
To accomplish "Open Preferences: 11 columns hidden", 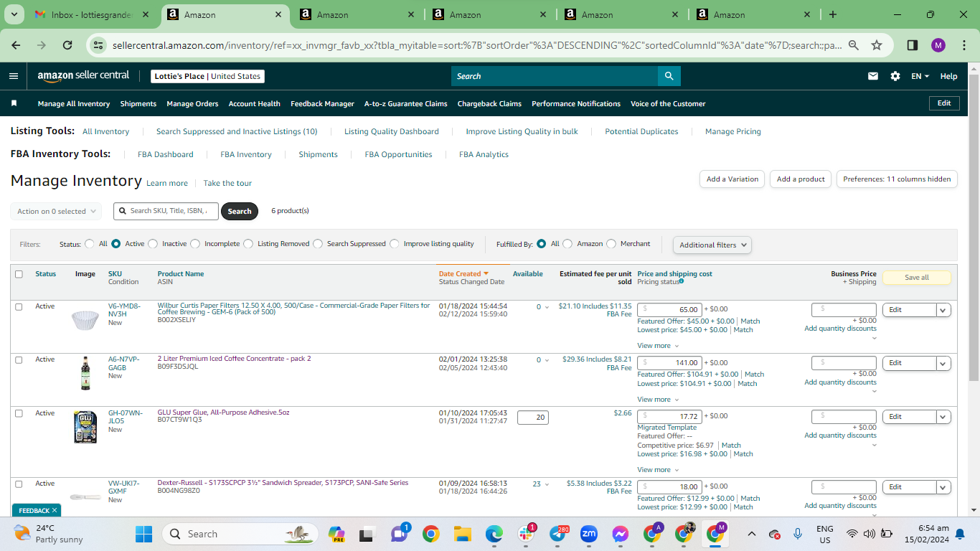I will pos(897,179).
